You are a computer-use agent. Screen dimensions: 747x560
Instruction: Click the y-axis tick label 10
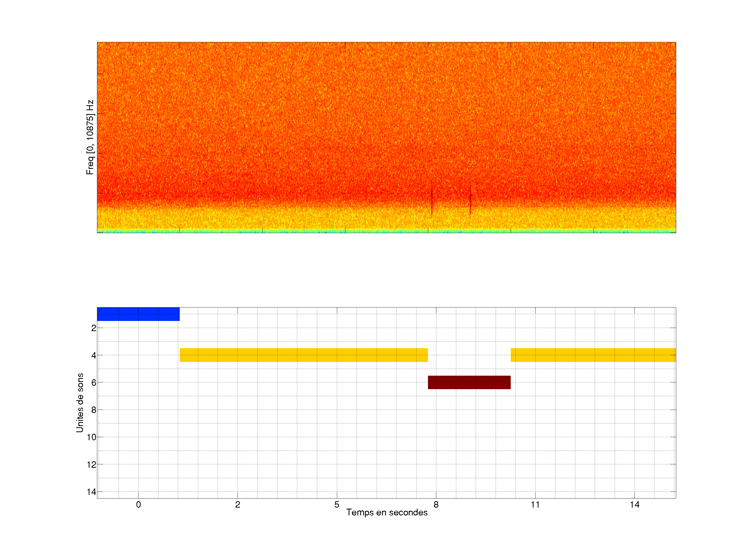click(91, 437)
